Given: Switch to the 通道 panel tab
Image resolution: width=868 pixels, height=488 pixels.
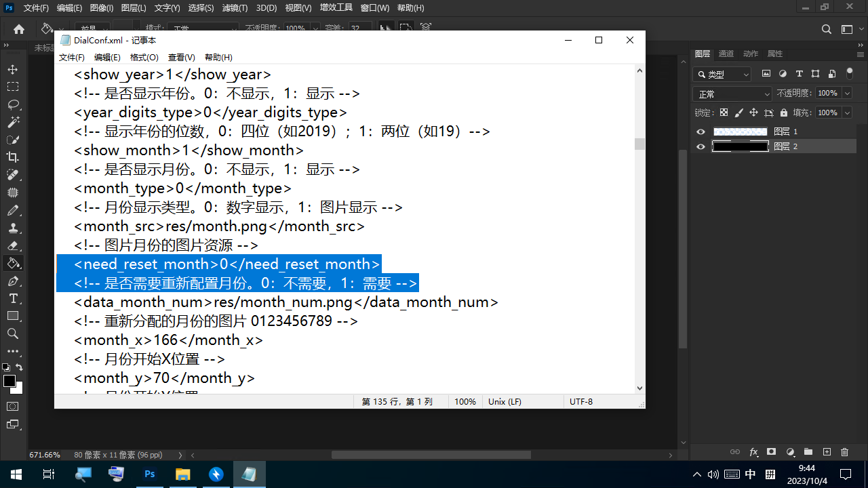Looking at the screenshot, I should (x=726, y=54).
